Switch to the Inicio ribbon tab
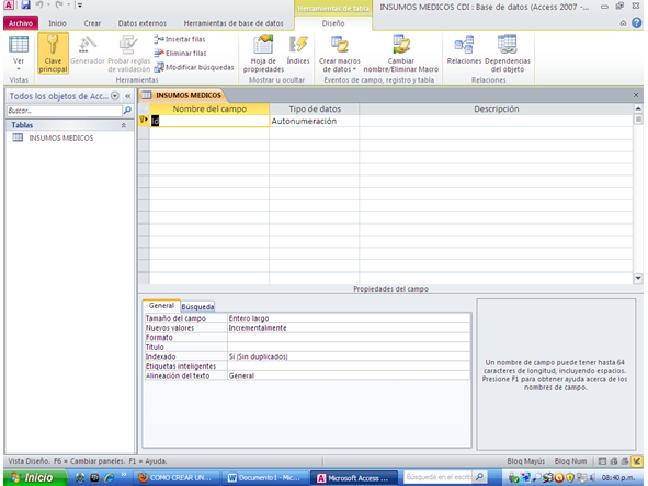This screenshot has height=486, width=648. tap(57, 24)
